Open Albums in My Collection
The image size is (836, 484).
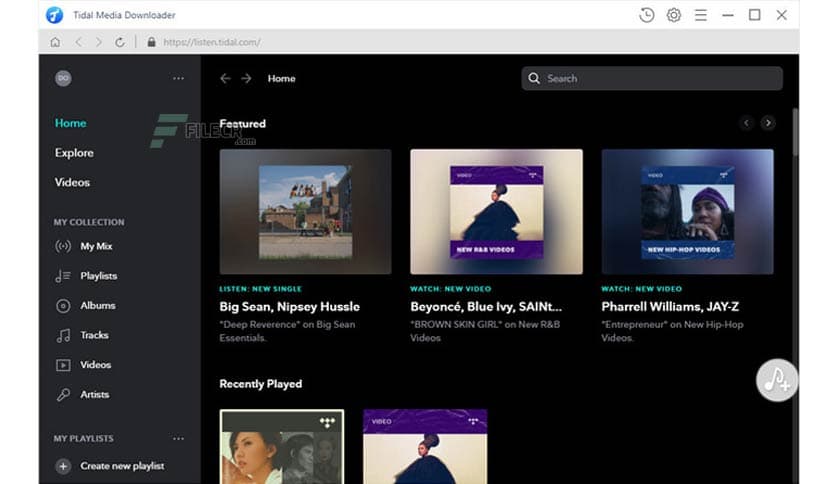98,305
